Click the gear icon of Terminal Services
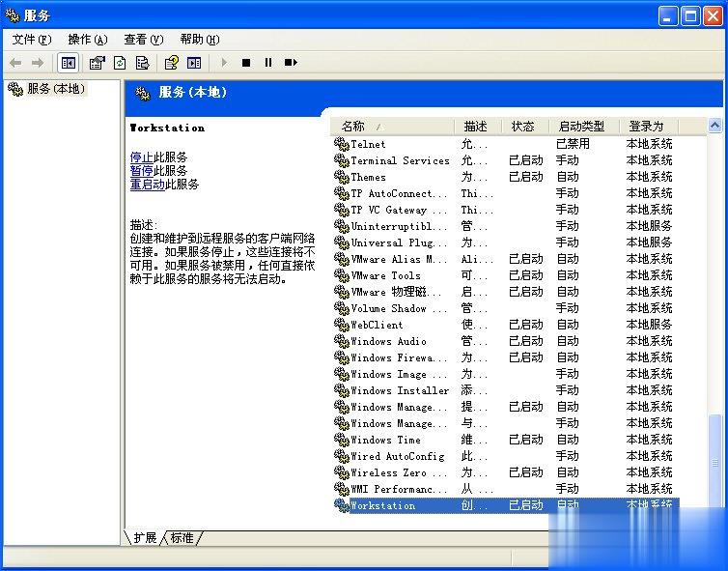Viewport: 728px width, 571px height. pyautogui.click(x=342, y=160)
